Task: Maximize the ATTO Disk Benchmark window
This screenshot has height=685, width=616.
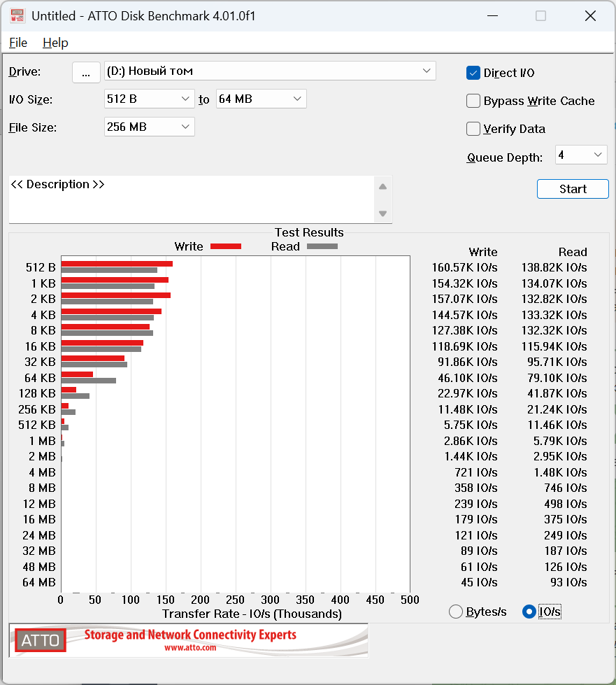Action: coord(541,16)
